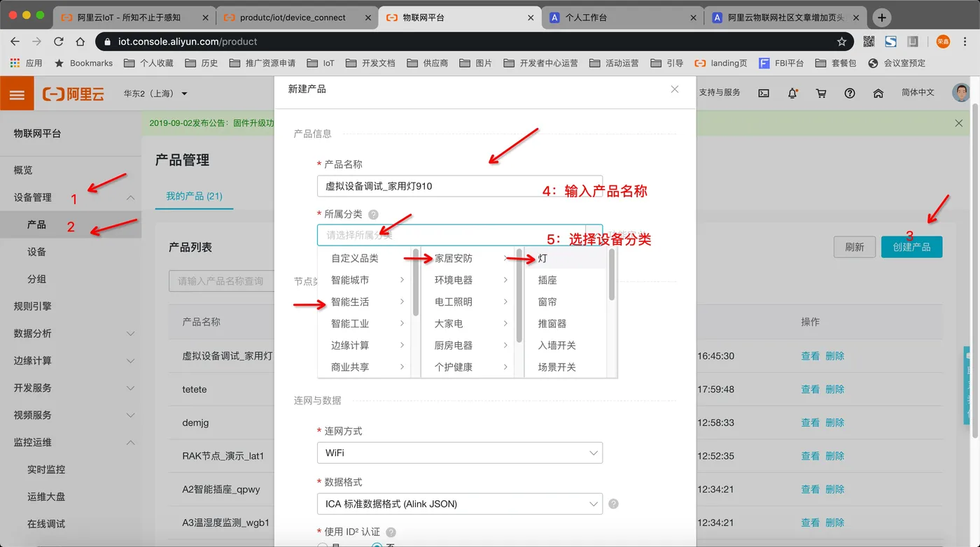Screen dimensions: 980x547
Task: Choose 灯 in the device category list
Action: [567, 258]
